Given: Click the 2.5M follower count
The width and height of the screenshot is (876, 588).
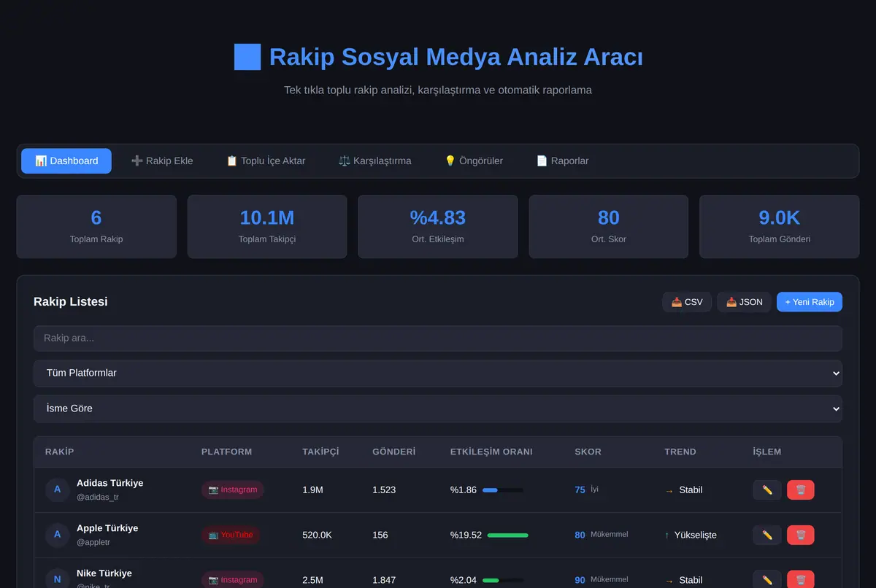Looking at the screenshot, I should (312, 580).
